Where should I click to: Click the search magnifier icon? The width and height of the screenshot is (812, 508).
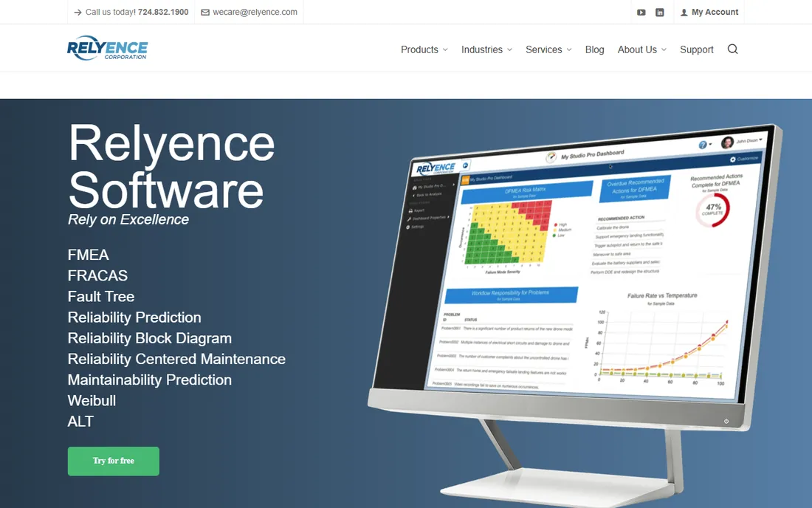tap(732, 49)
